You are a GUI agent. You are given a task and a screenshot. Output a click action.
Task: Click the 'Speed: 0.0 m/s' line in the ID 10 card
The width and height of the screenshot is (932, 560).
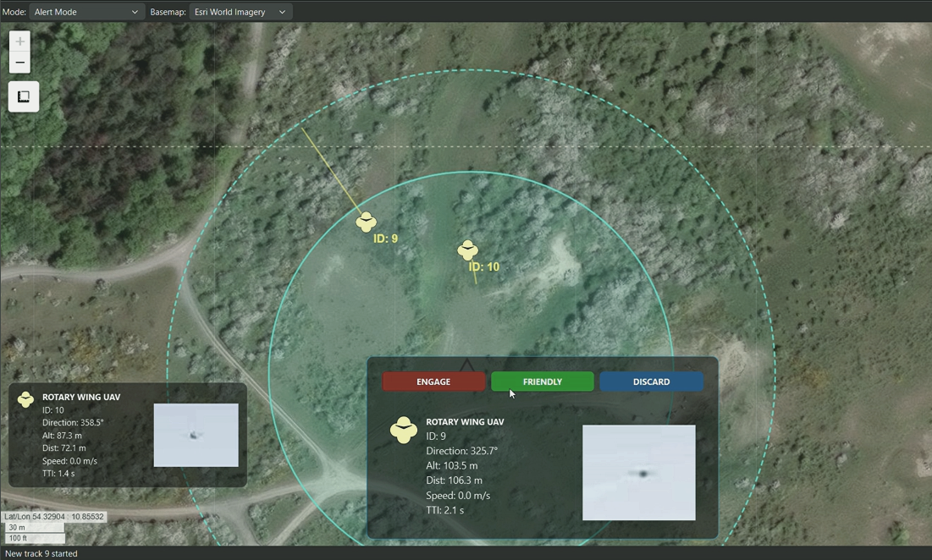(x=69, y=461)
